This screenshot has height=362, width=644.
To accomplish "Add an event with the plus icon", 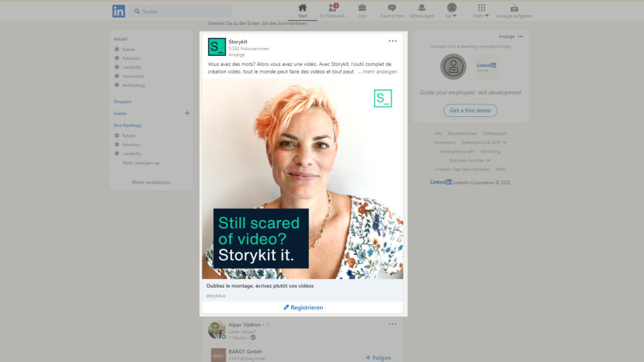I will coord(187,113).
